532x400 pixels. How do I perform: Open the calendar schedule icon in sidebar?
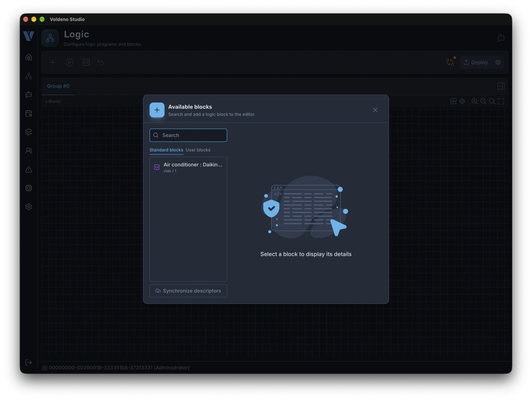coord(29,113)
